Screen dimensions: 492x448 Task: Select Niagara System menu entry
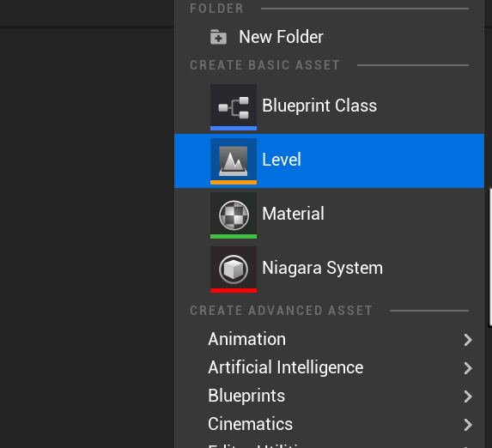click(x=329, y=269)
